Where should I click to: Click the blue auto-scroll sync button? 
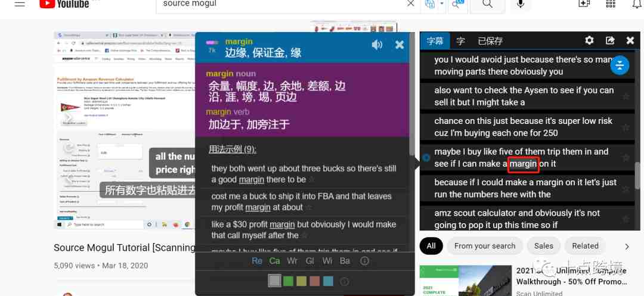[x=620, y=65]
